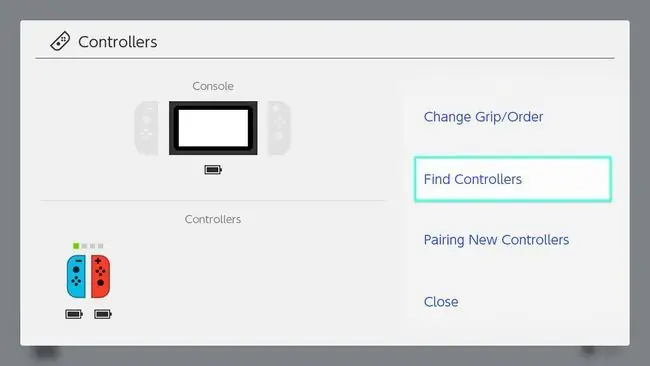Click the green player one indicator light
Image resolution: width=650 pixels, height=366 pixels.
[x=76, y=246]
